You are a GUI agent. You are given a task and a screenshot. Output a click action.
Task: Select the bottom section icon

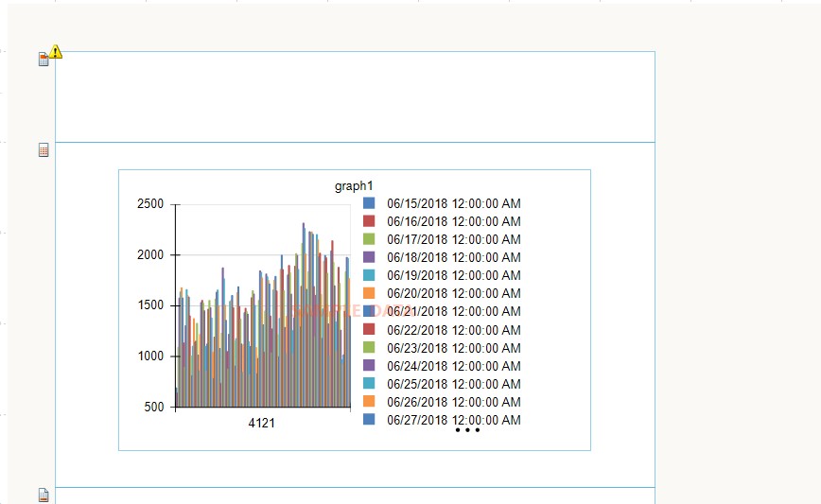(44, 495)
